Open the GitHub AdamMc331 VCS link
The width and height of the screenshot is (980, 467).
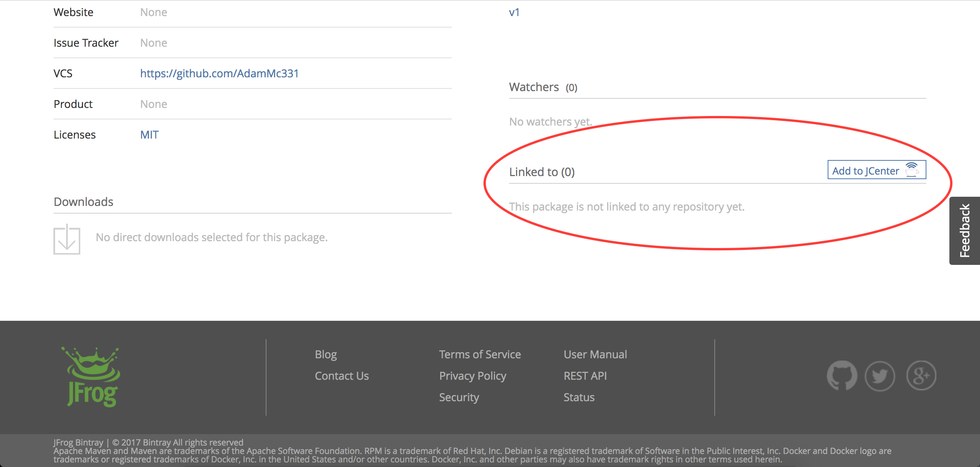coord(219,73)
